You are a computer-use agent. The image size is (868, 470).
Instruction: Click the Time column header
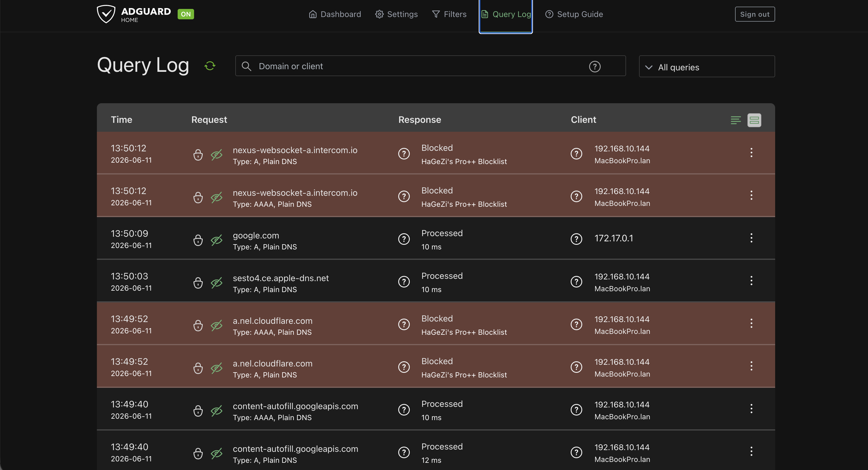(x=121, y=120)
